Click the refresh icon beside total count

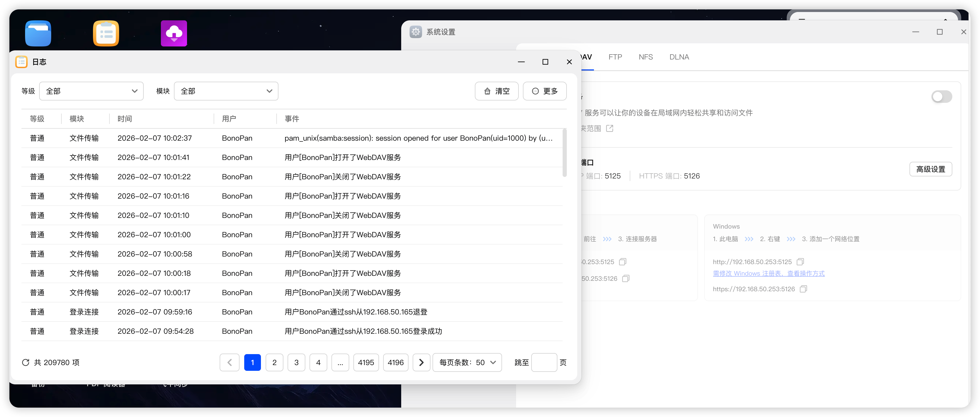tap(26, 362)
